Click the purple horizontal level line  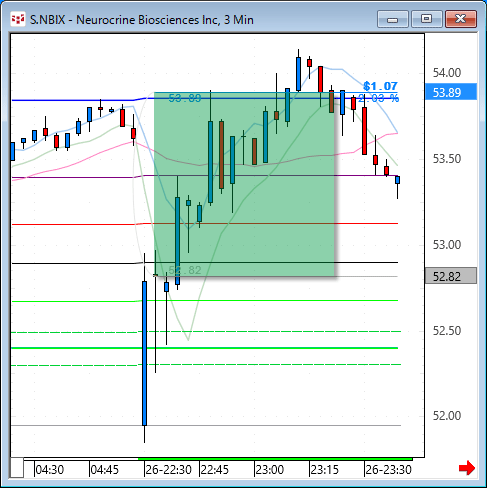point(205,176)
